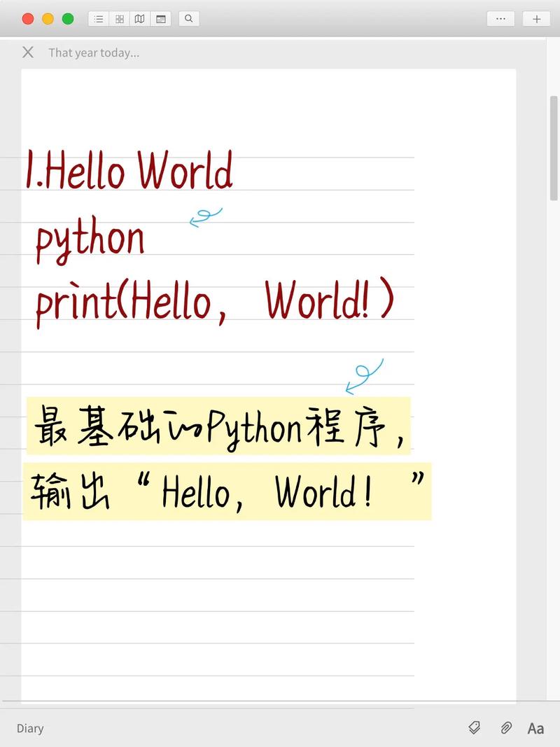Image resolution: width=560 pixels, height=747 pixels.
Task: Switch to grid view in toolbar
Action: tap(120, 19)
